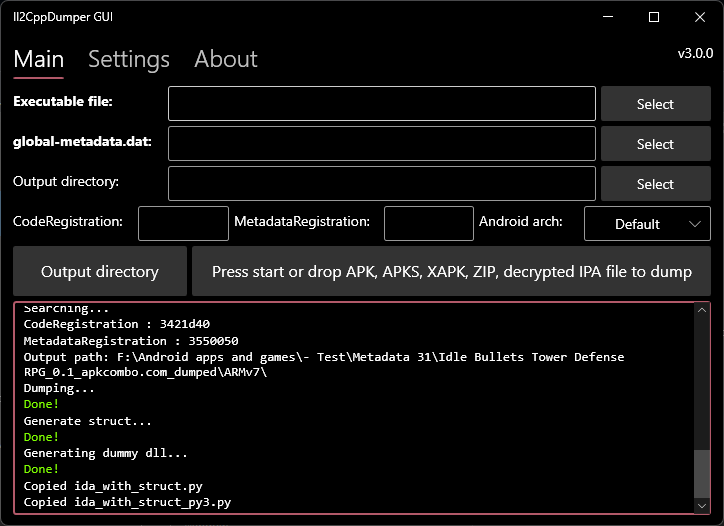Click 'Copied ida_with_struct.py' log line
This screenshot has height=526, width=724.
pos(113,486)
